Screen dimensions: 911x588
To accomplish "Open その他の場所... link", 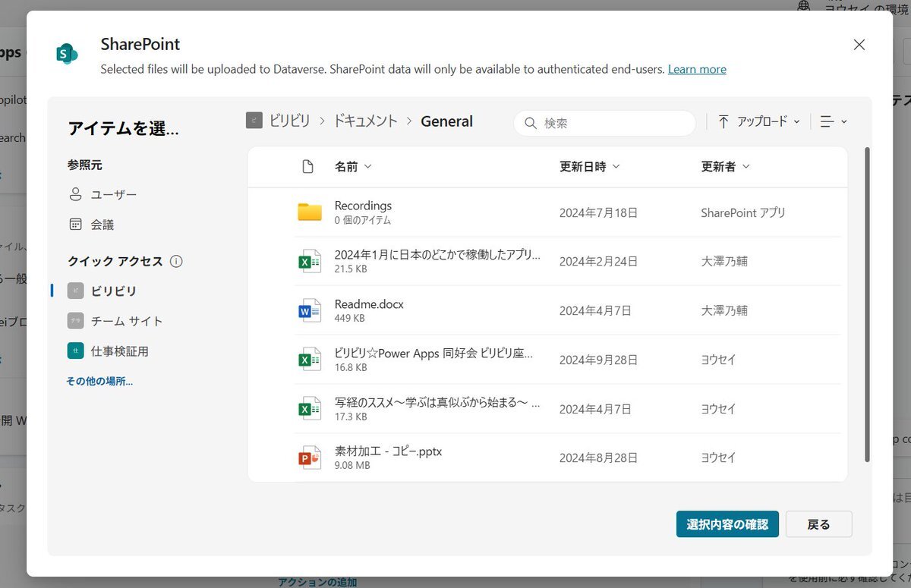I will (x=99, y=381).
